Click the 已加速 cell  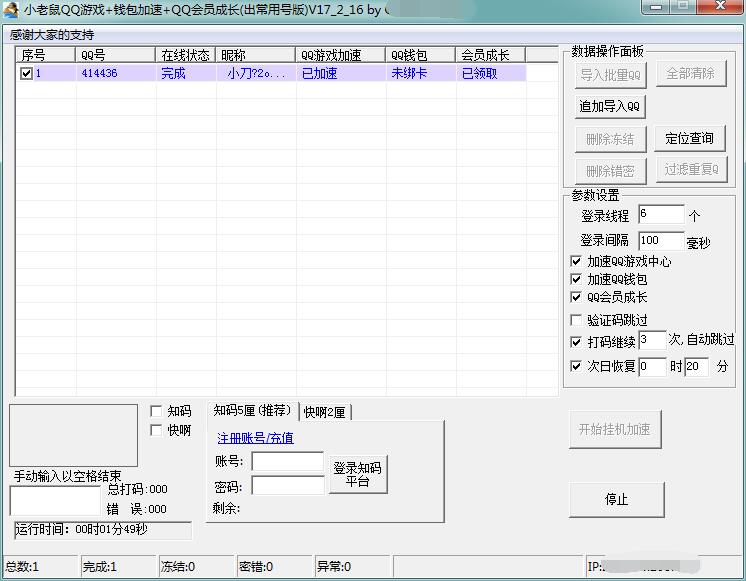(x=341, y=73)
